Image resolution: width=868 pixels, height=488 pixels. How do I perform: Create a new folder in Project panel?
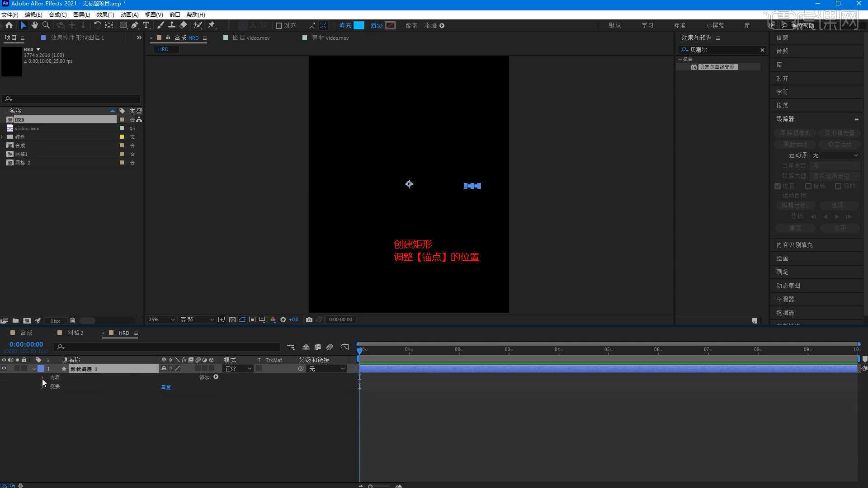15,321
